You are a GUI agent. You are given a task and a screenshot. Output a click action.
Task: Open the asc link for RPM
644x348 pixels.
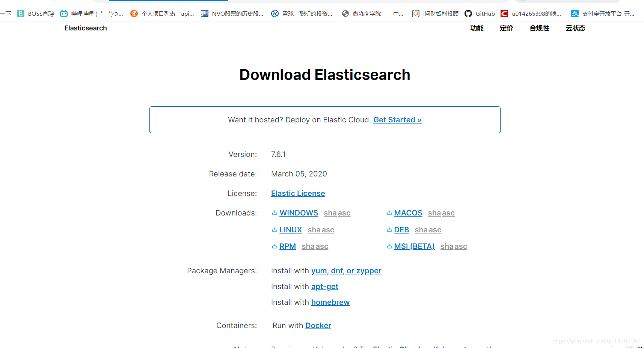(322, 246)
